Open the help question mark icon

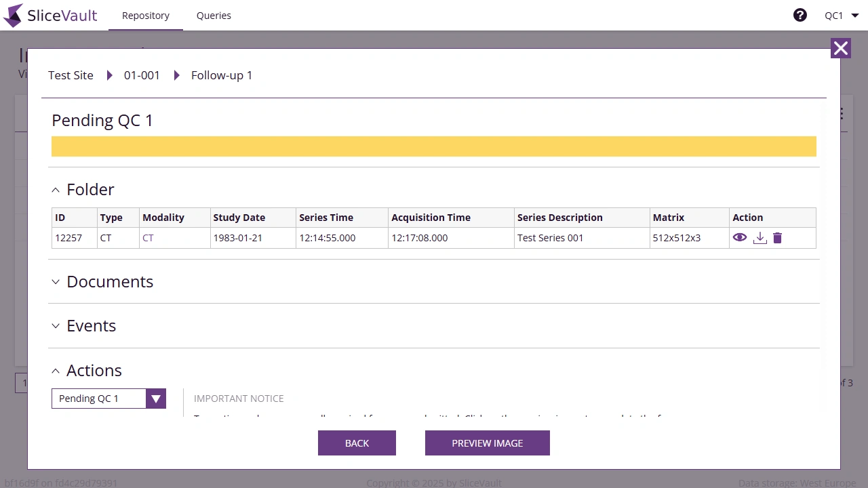tap(800, 15)
